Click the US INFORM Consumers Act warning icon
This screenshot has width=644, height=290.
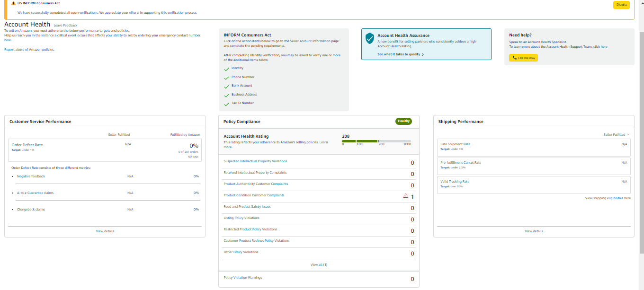click(13, 3)
